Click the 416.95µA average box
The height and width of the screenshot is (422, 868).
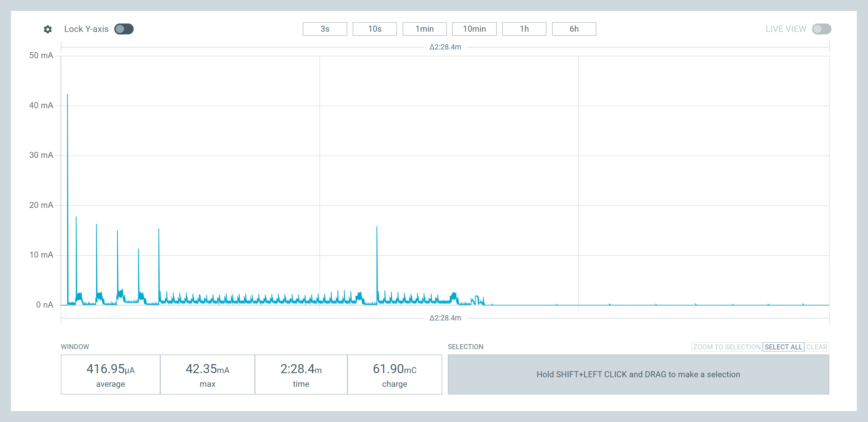[110, 375]
